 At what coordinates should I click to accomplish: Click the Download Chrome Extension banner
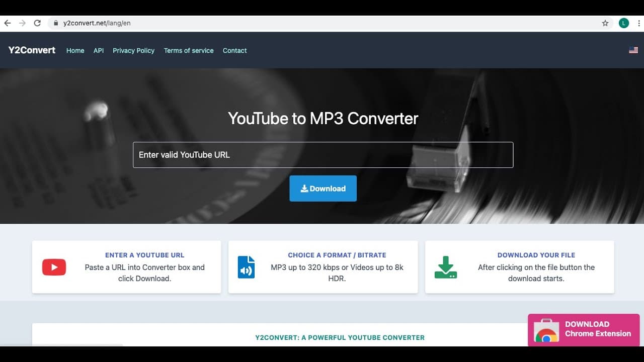point(584,330)
